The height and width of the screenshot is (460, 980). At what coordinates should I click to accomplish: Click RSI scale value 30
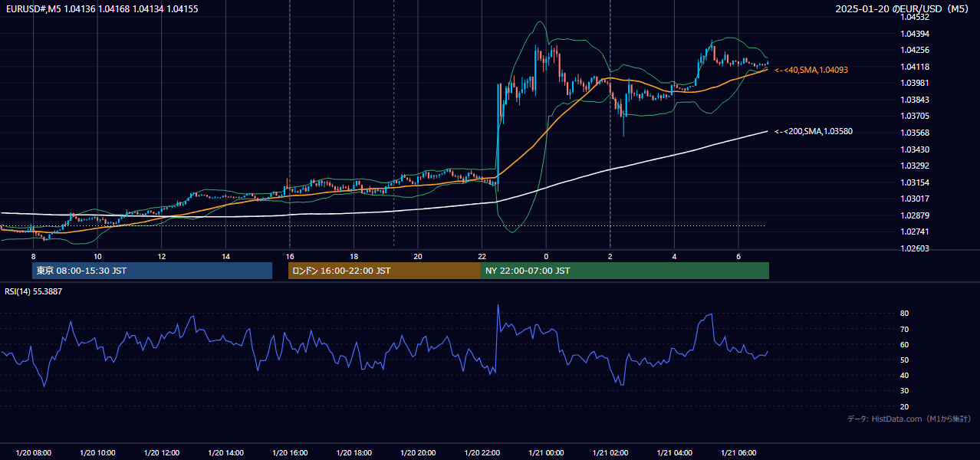click(905, 391)
